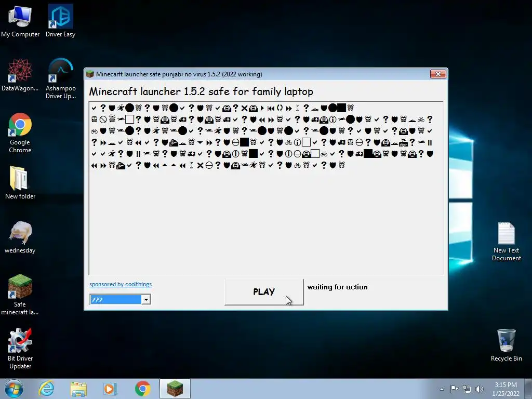The width and height of the screenshot is (532, 399).
Task: Open Google Chrome desktop shortcut
Action: click(x=20, y=132)
